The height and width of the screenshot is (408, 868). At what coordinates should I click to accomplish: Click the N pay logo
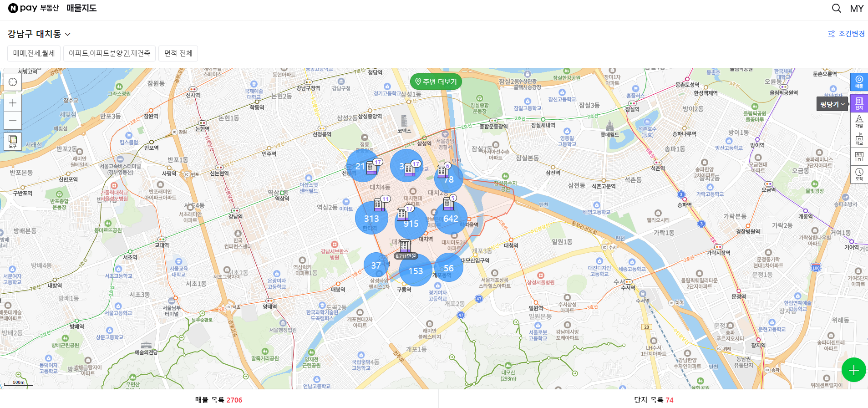point(23,8)
